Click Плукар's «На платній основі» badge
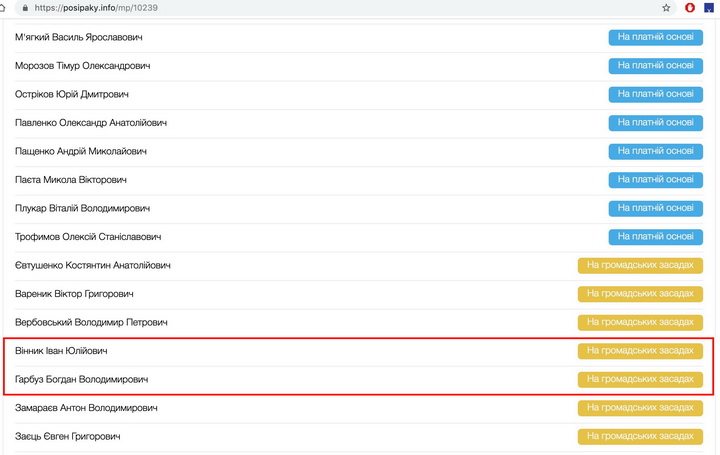This screenshot has height=455, width=720. (655, 208)
